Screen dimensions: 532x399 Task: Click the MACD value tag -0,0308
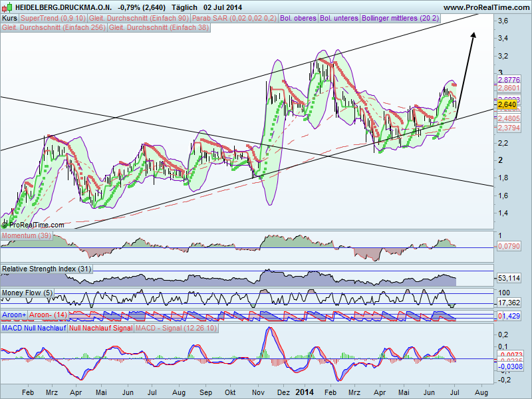510,367
